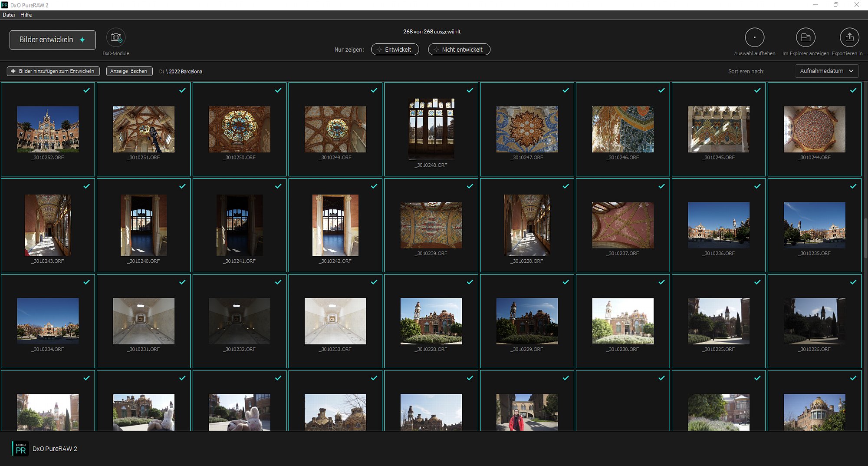This screenshot has width=868, height=466.
Task: Deselect the checkmark on _3010244.ORF
Action: (x=853, y=90)
